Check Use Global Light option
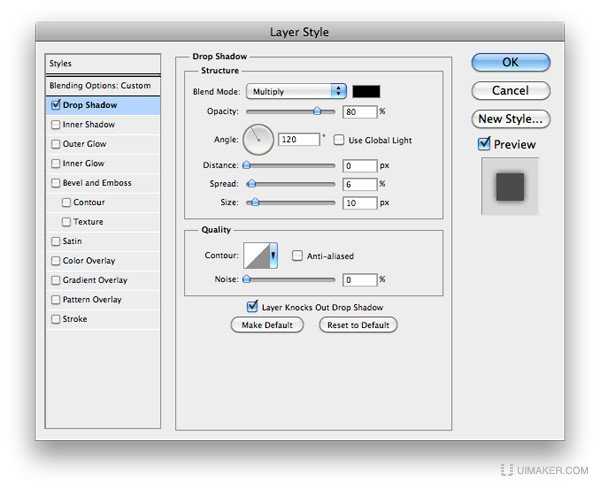600x489 pixels. pyautogui.click(x=339, y=140)
